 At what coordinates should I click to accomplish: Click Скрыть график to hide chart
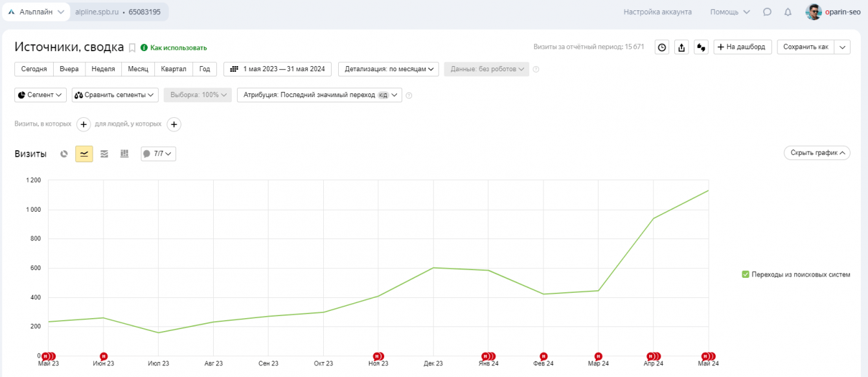tap(817, 153)
